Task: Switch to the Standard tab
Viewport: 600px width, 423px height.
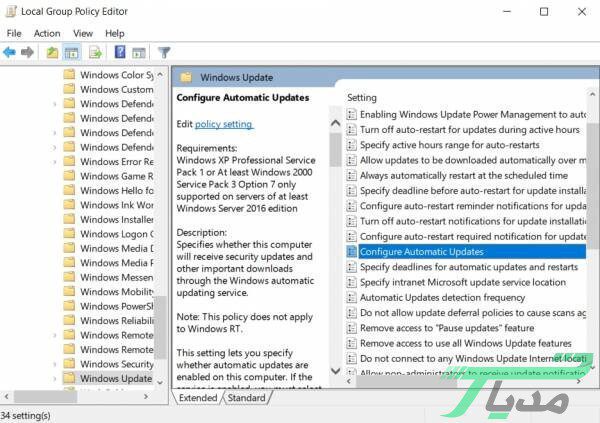Action: click(x=246, y=398)
